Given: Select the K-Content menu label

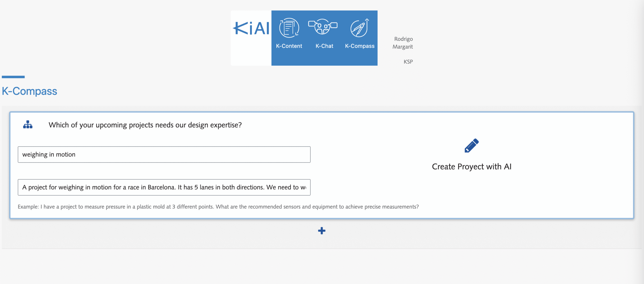Looking at the screenshot, I should tap(289, 46).
